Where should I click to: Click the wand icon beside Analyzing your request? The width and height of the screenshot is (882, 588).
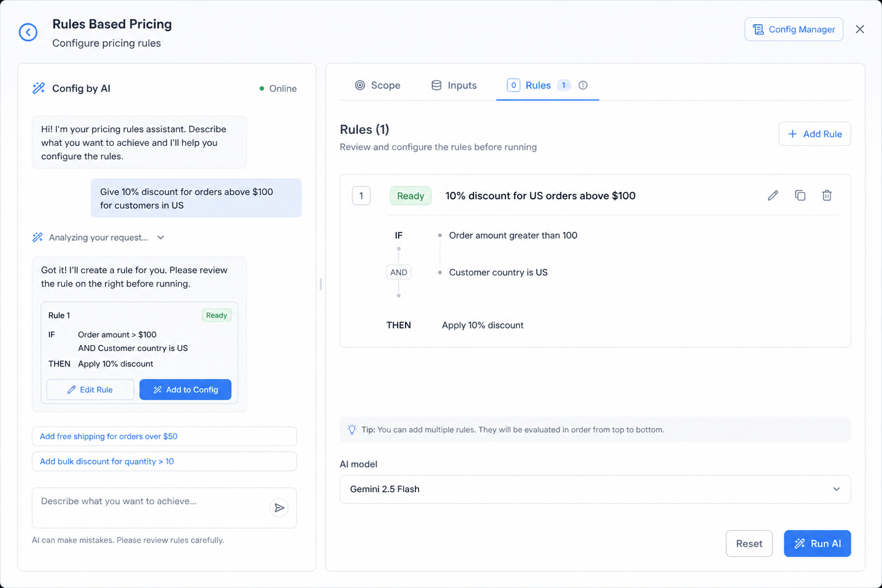click(x=38, y=237)
